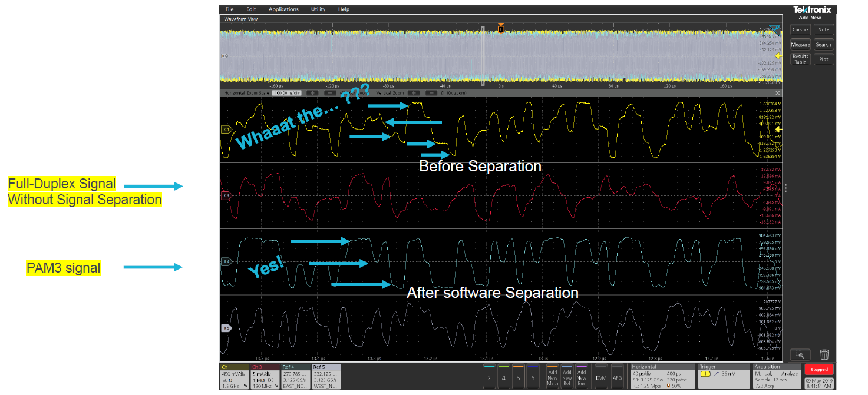Turn on channel 2
The image size is (868, 395).
click(x=489, y=375)
